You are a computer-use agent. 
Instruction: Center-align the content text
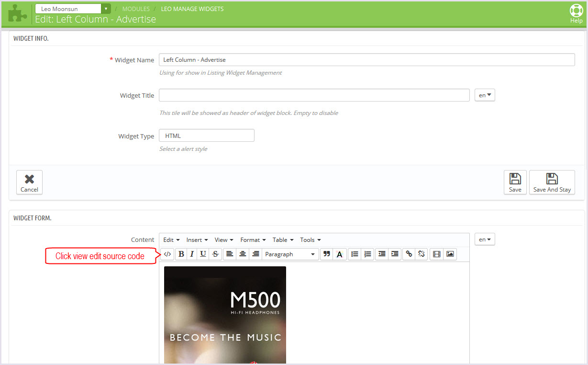[243, 254]
